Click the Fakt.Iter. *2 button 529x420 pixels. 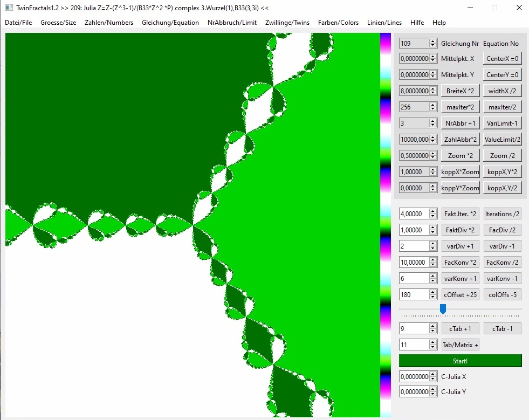tap(460, 214)
